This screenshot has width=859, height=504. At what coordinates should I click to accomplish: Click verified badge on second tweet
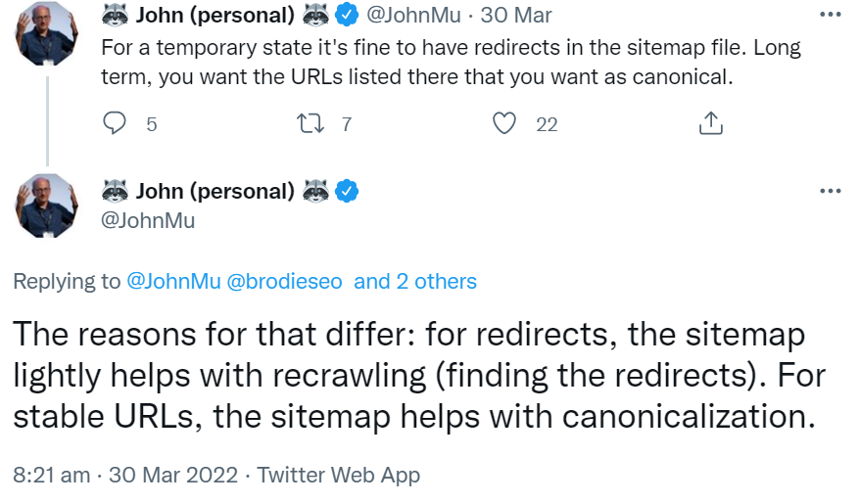pos(347,191)
